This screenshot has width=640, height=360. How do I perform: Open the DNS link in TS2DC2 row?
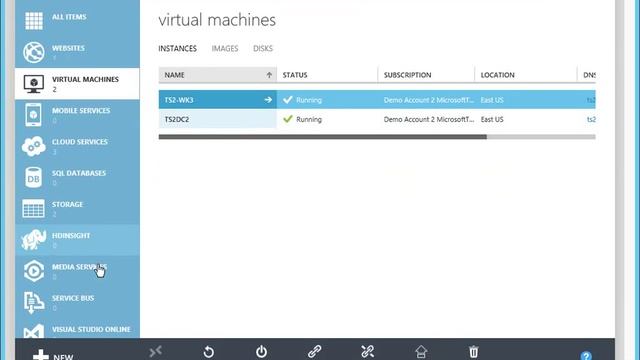point(591,120)
